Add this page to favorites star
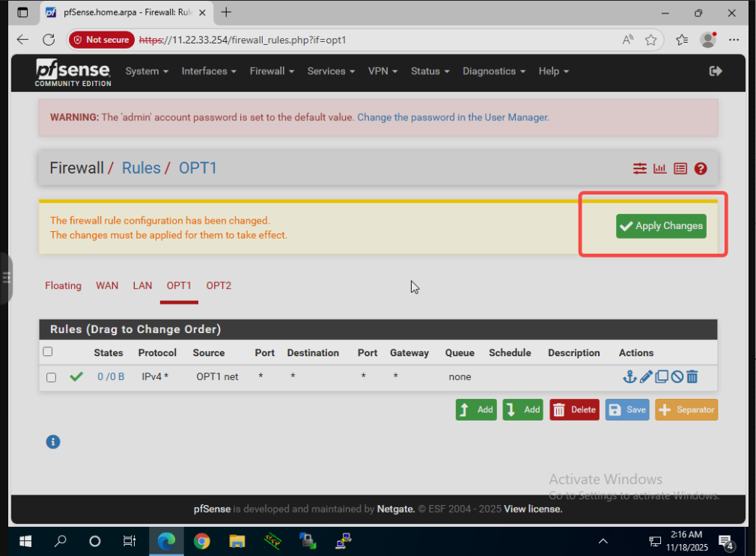This screenshot has width=756, height=556. tap(651, 40)
